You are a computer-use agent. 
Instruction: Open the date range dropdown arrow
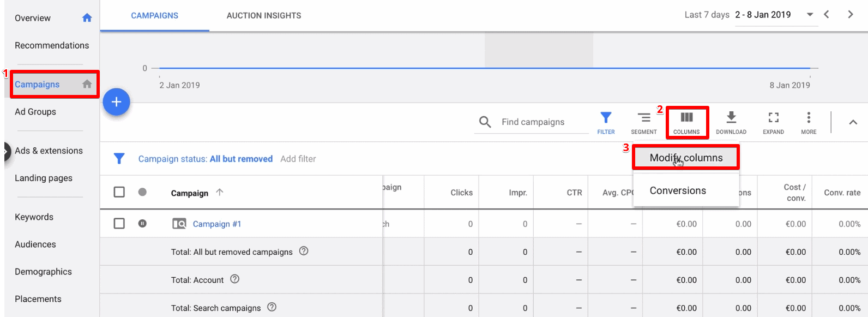(x=810, y=15)
